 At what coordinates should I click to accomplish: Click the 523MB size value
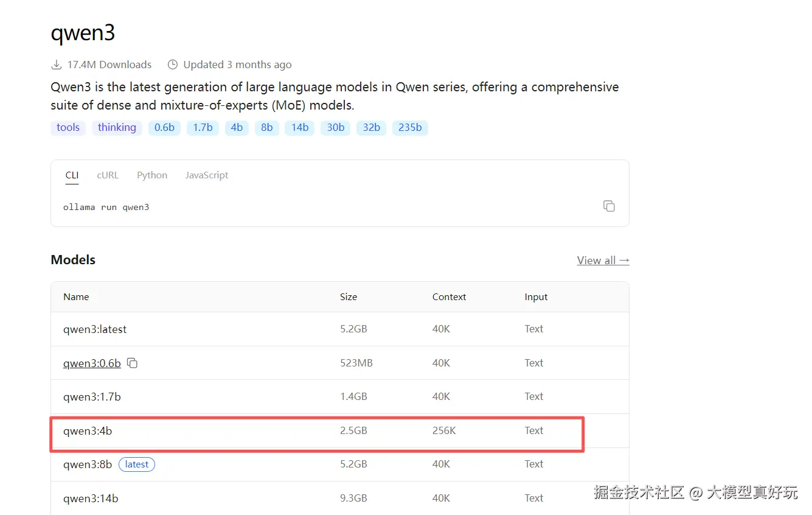356,363
